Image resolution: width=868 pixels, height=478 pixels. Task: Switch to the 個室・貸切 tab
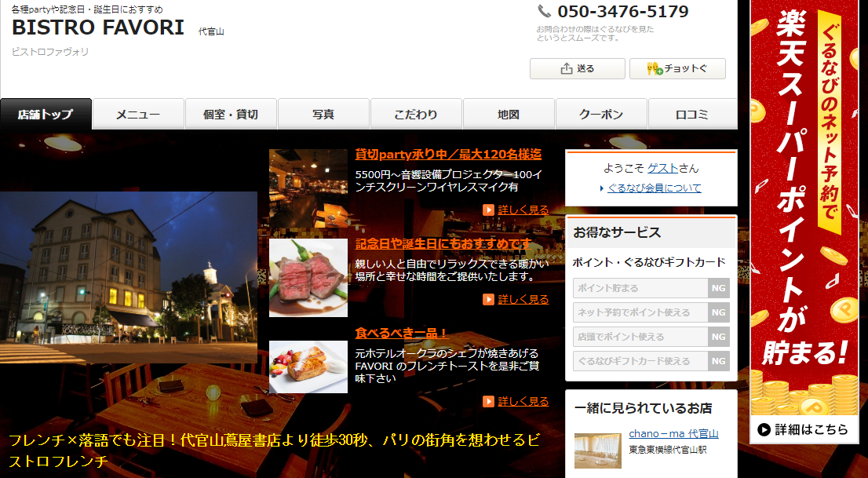[x=231, y=115]
